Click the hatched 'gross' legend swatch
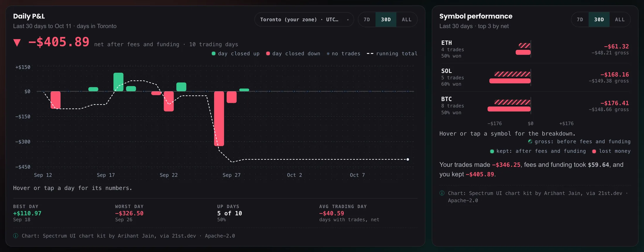The width and height of the screenshot is (644, 252). tap(530, 142)
